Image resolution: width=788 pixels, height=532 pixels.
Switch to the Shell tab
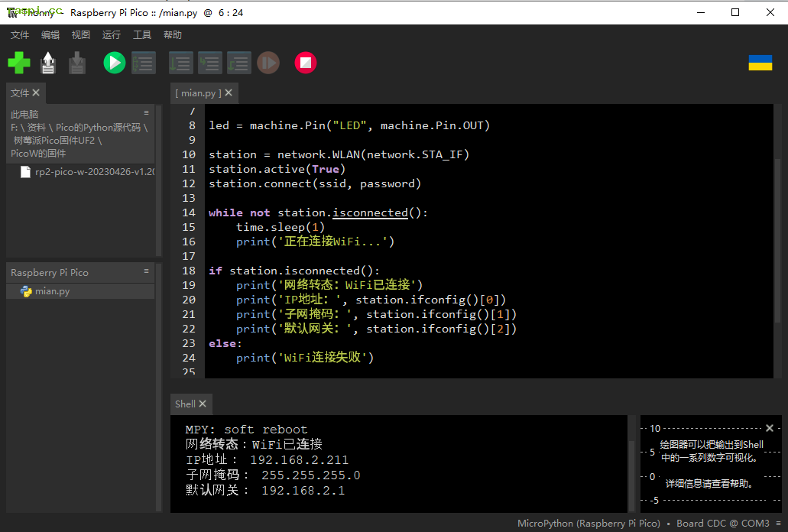[185, 404]
